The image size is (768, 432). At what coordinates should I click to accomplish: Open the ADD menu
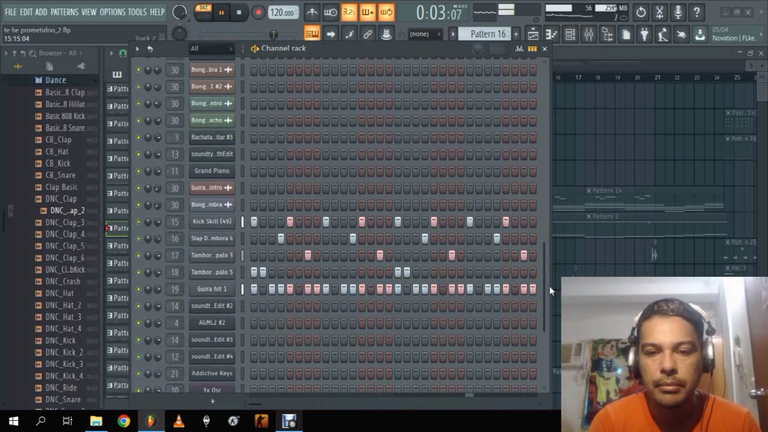tap(42, 12)
